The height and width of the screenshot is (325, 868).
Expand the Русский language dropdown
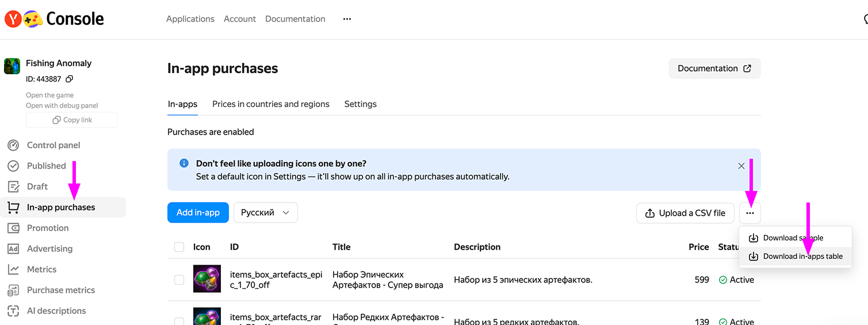coord(265,213)
